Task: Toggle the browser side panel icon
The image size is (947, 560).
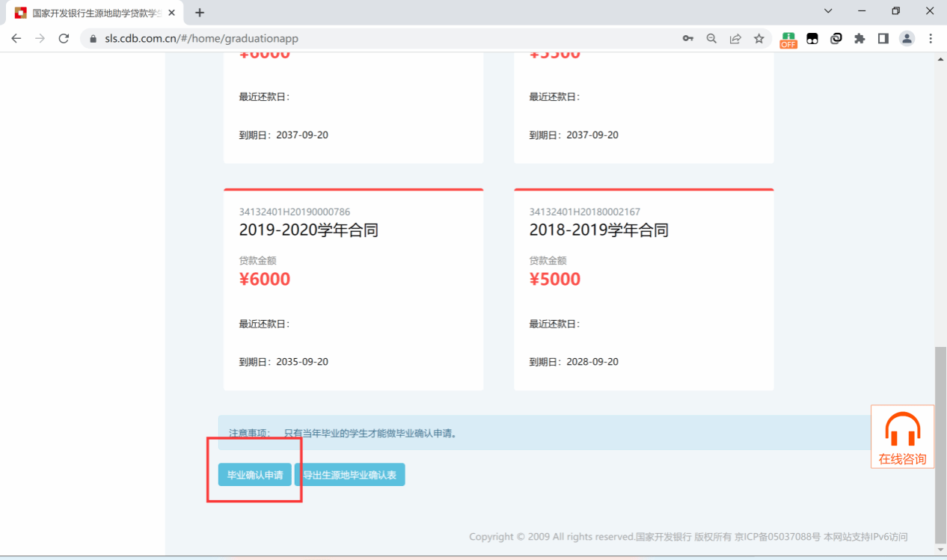Action: click(x=883, y=38)
